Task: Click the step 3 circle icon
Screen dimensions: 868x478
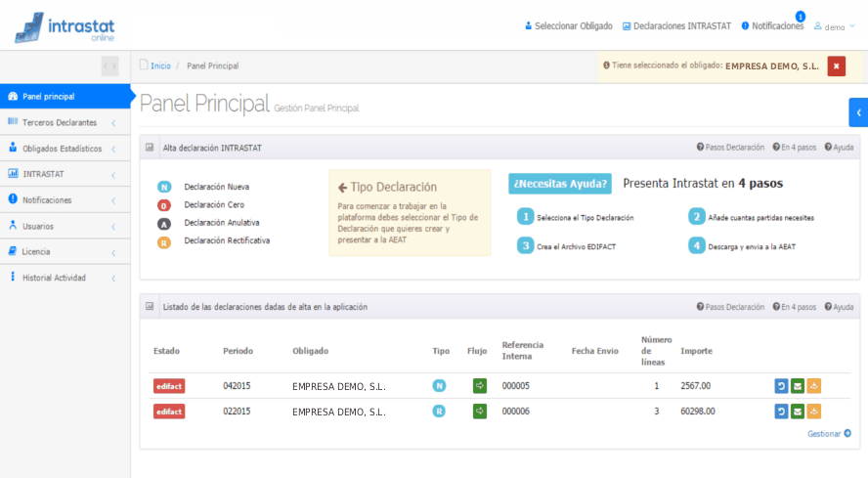Action: coord(525,245)
